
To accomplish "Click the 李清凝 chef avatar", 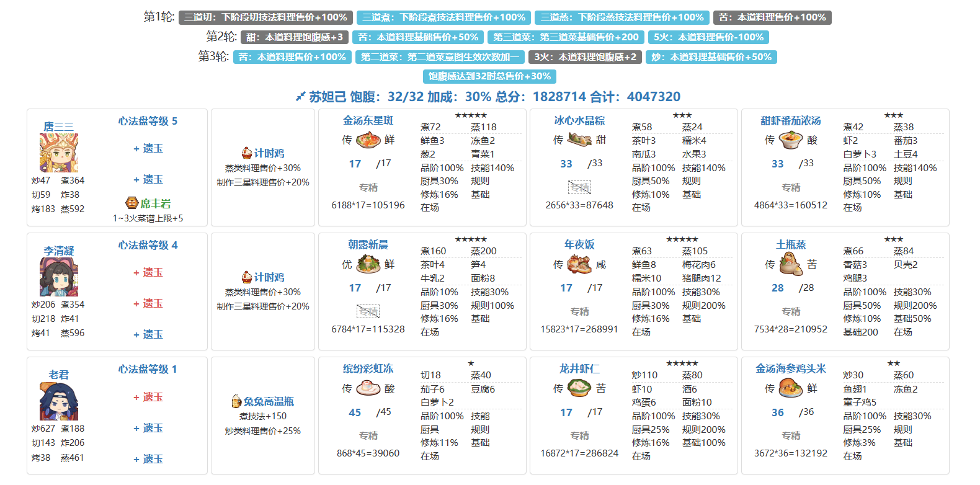I will coord(59,277).
